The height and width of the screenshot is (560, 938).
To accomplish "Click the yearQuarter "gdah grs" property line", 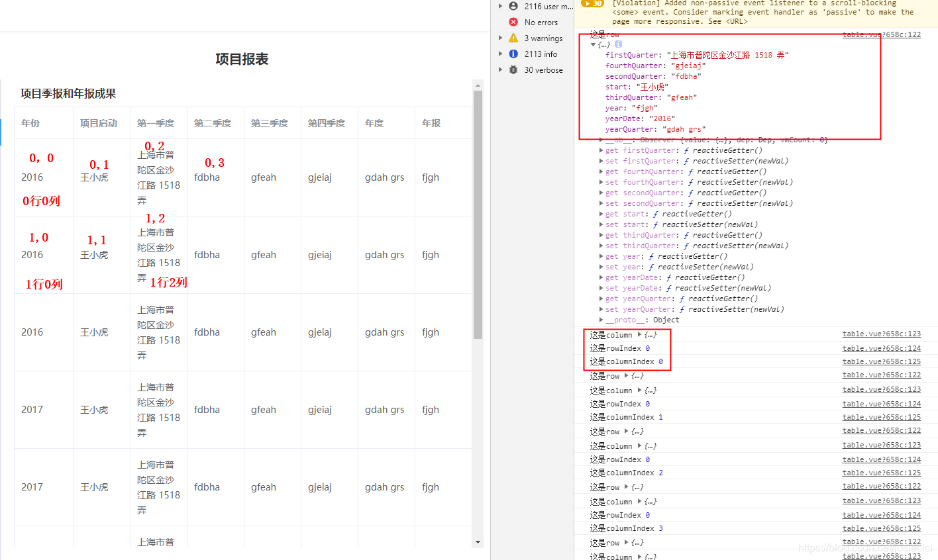I will click(x=655, y=129).
